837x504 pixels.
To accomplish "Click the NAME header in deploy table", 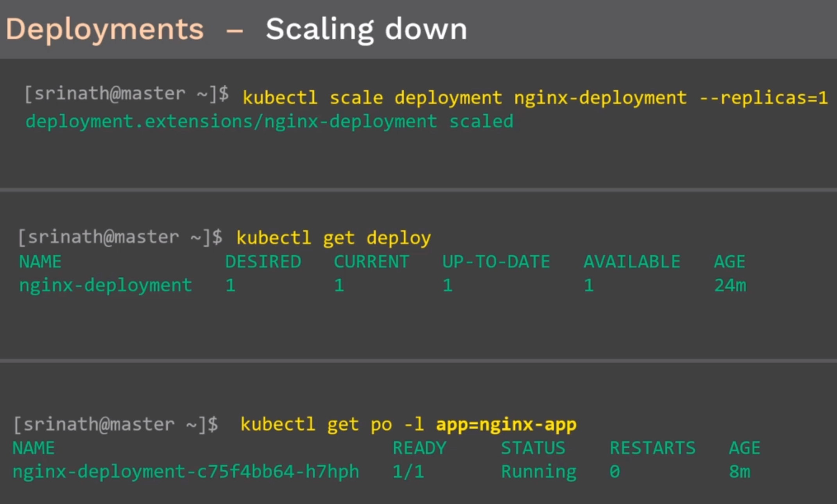I will [x=40, y=262].
